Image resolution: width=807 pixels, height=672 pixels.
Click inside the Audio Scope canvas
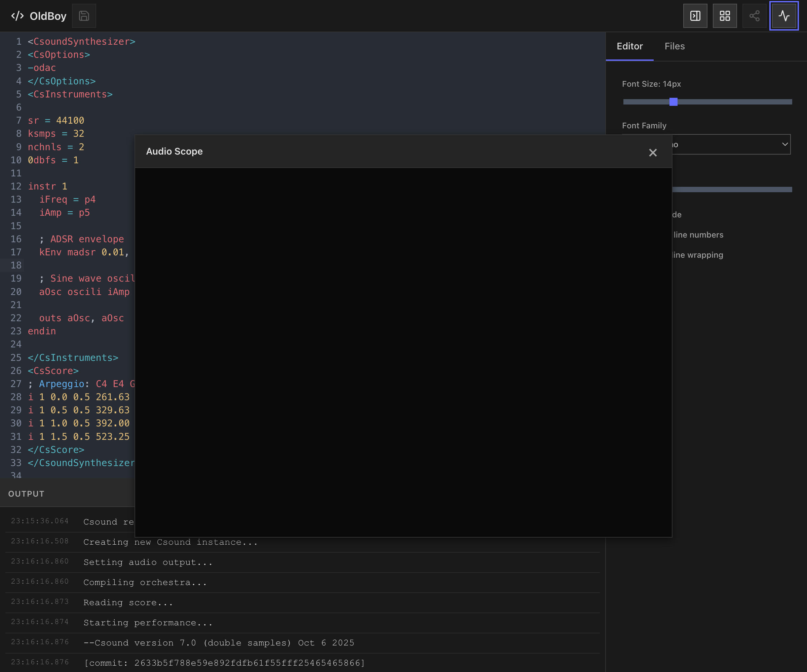click(403, 352)
